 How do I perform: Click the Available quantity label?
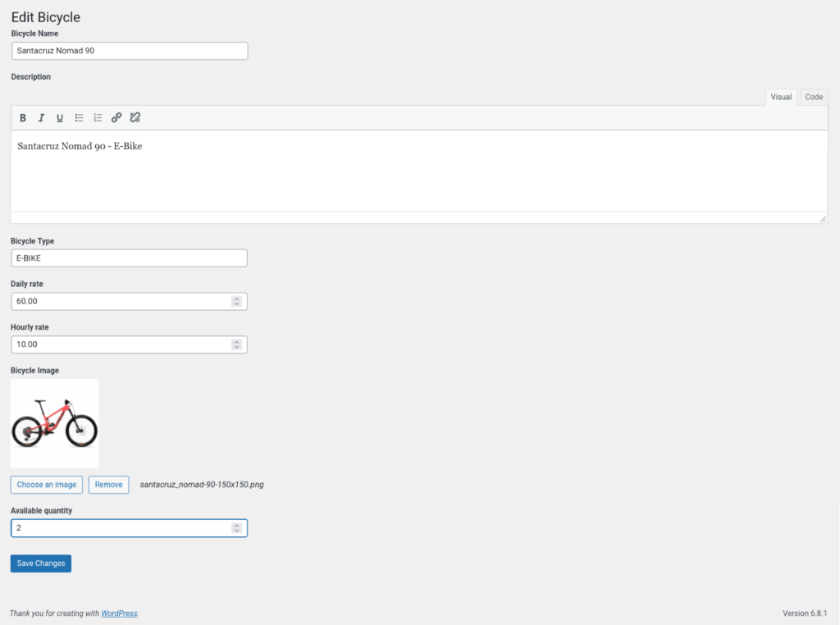click(x=41, y=510)
